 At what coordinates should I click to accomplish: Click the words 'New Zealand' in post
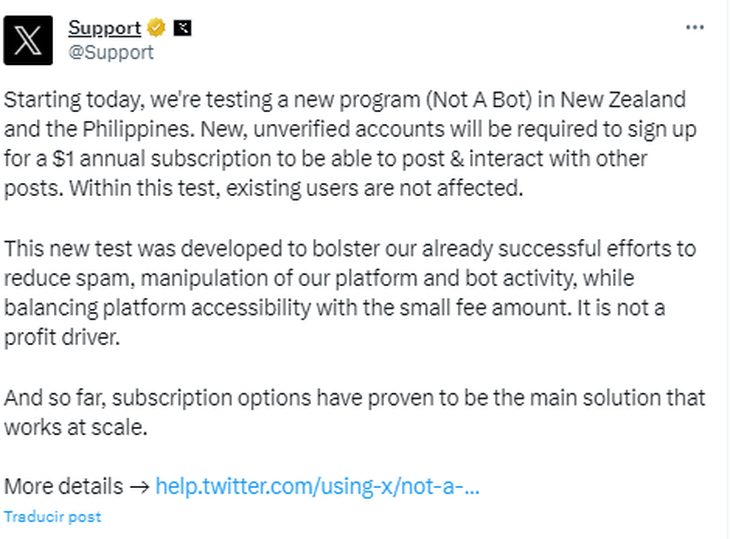(x=622, y=100)
